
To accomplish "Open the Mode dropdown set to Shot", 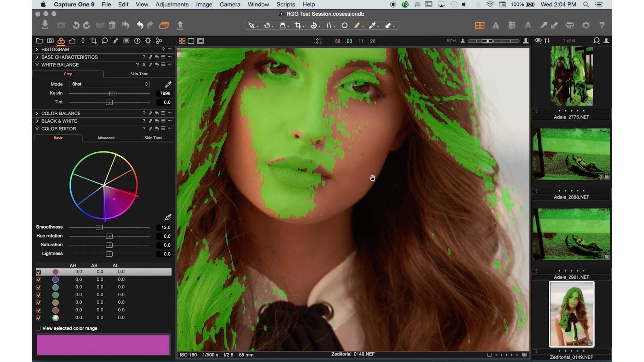I will click(x=109, y=84).
